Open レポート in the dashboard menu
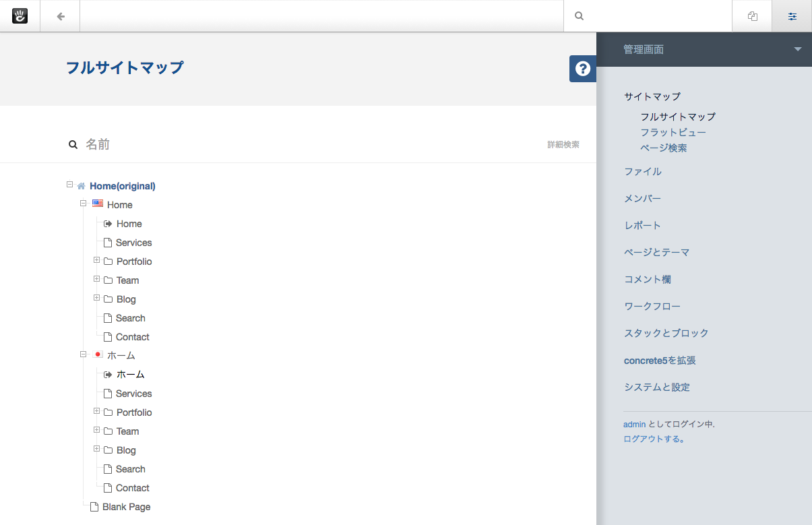Viewport: 812px width, 525px height. pos(643,225)
